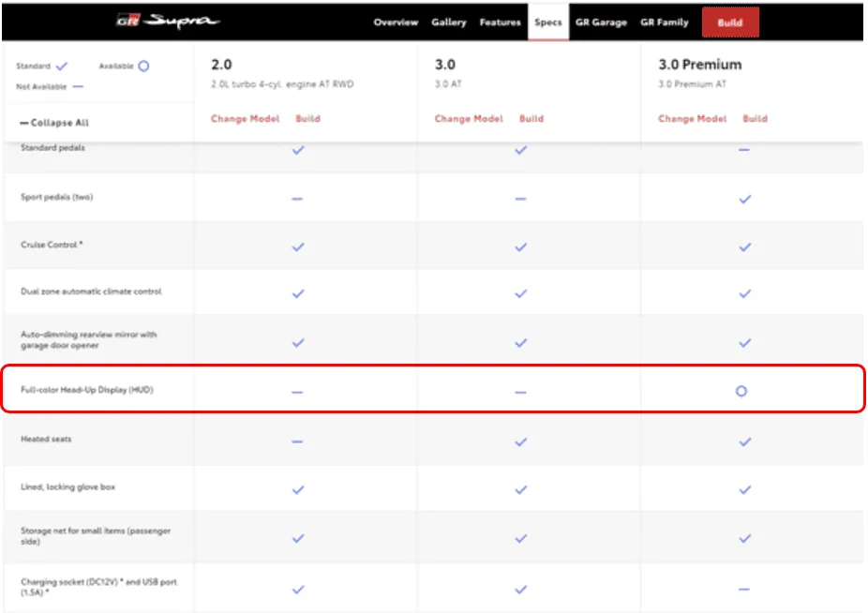Click Heated seats checkmark for 3.0 Premium

point(745,441)
